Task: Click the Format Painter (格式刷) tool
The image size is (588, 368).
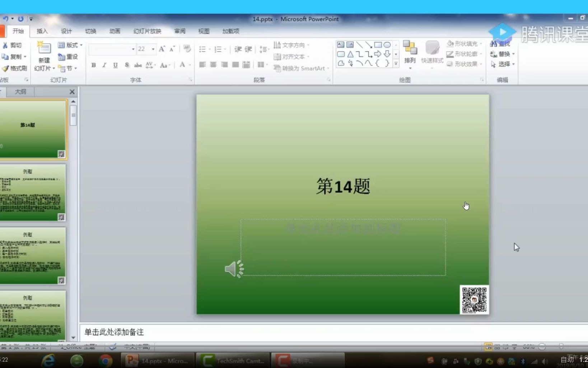Action: (x=14, y=68)
